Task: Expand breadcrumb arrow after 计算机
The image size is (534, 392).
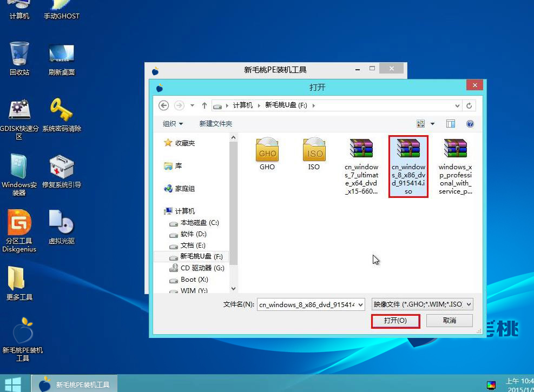Action: pos(259,105)
